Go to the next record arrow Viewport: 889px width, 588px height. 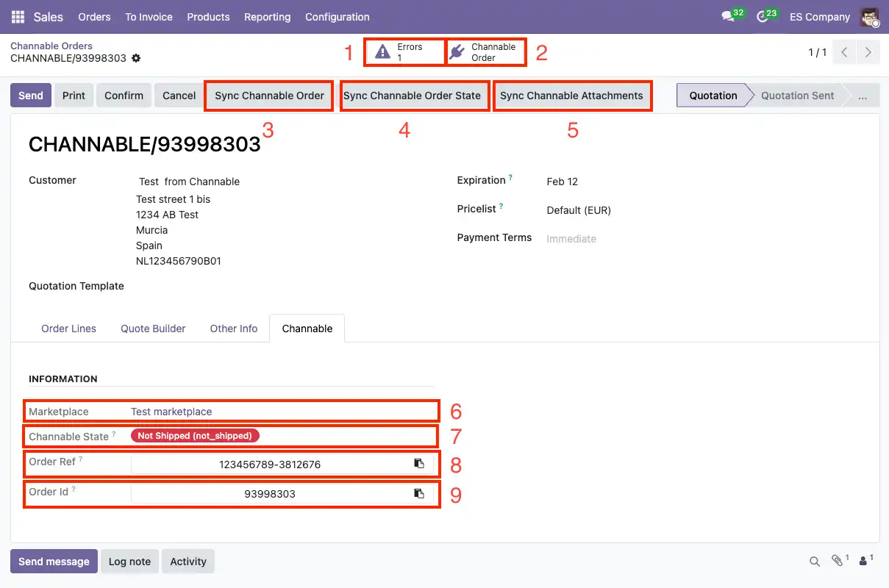pyautogui.click(x=868, y=52)
